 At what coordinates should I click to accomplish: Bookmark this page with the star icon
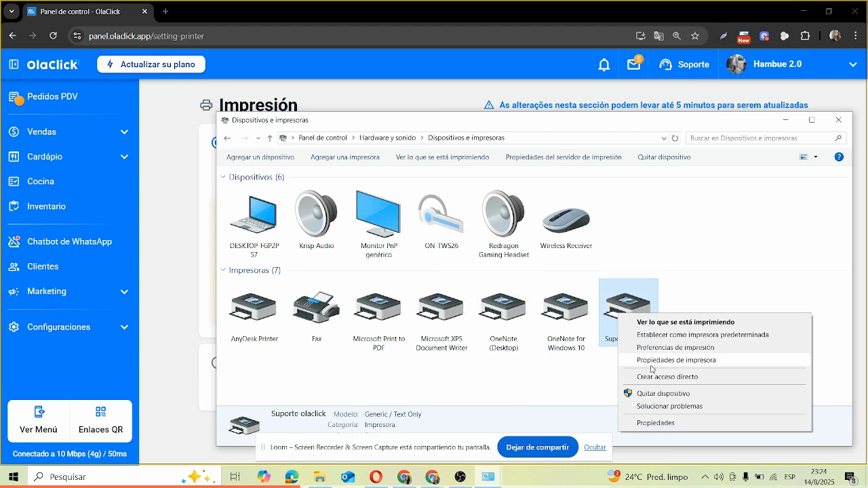tap(695, 36)
